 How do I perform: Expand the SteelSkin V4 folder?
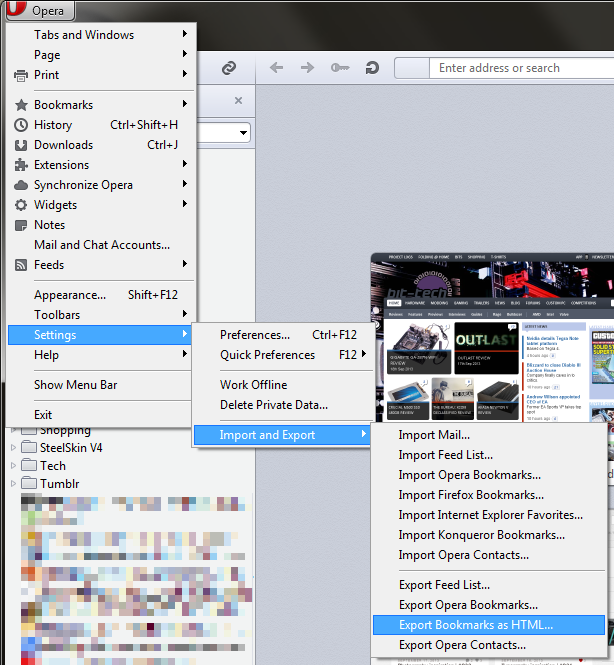coord(14,448)
